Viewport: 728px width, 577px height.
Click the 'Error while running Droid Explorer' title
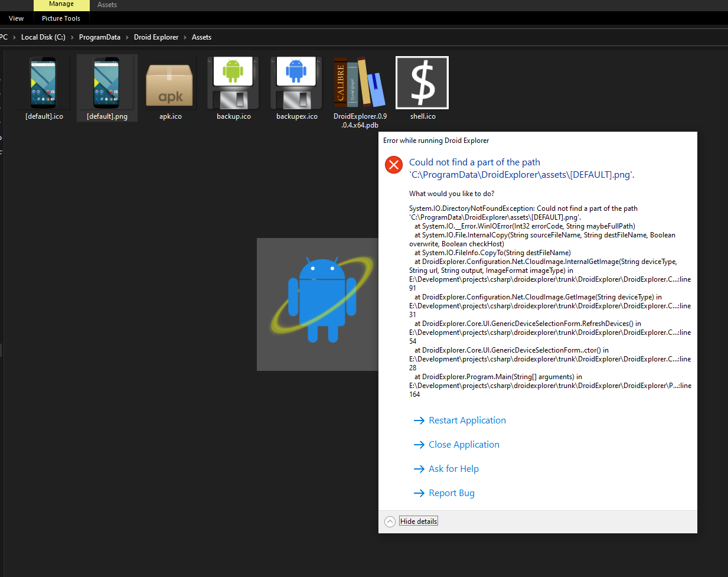(436, 141)
